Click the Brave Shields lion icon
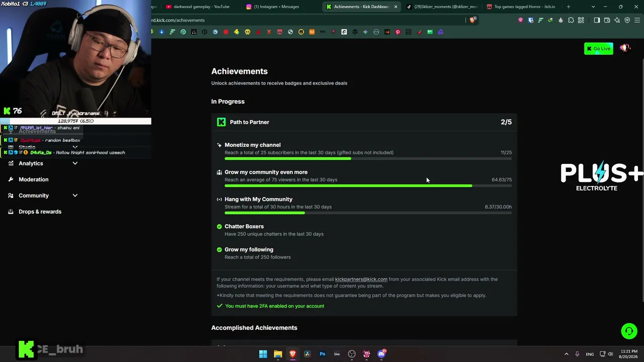 coord(472,20)
